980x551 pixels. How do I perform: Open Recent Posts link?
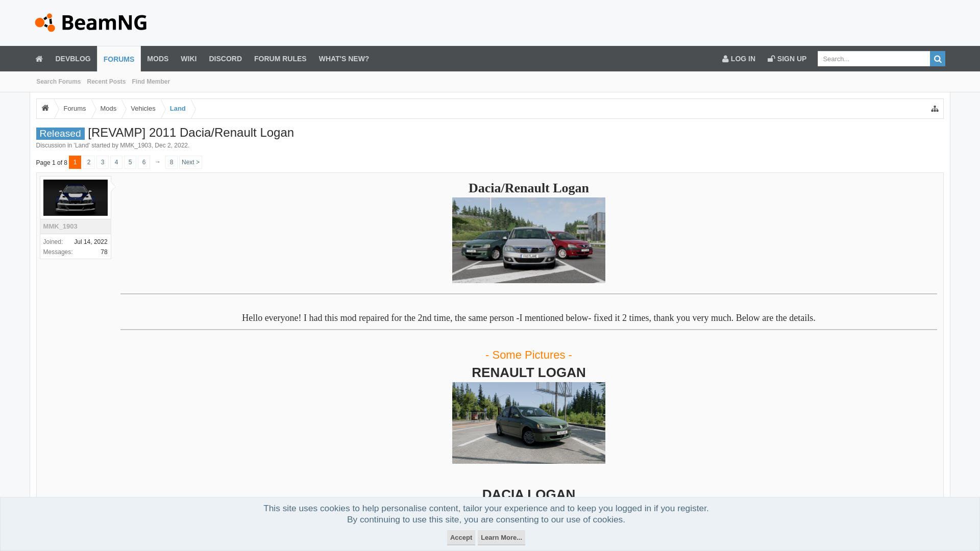click(106, 82)
